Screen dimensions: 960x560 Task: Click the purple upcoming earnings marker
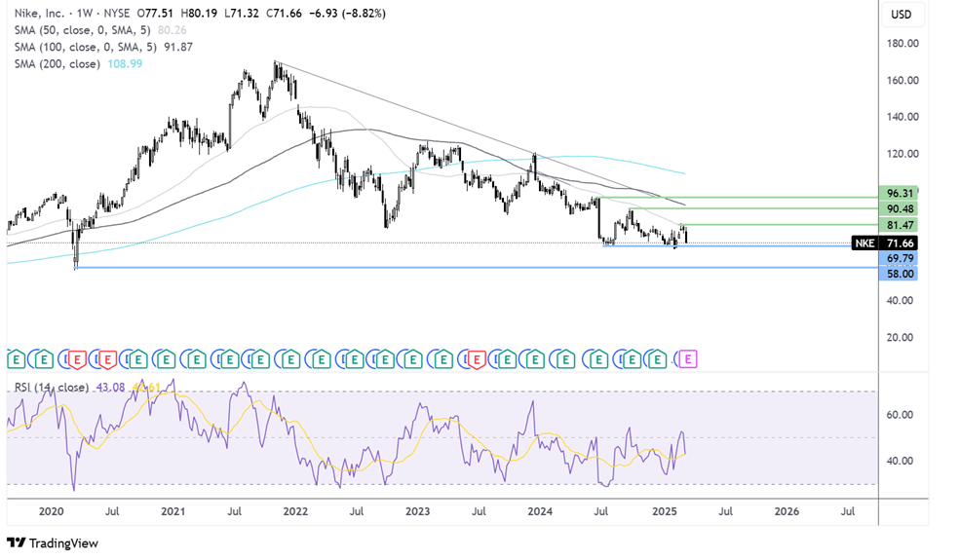[x=687, y=359]
